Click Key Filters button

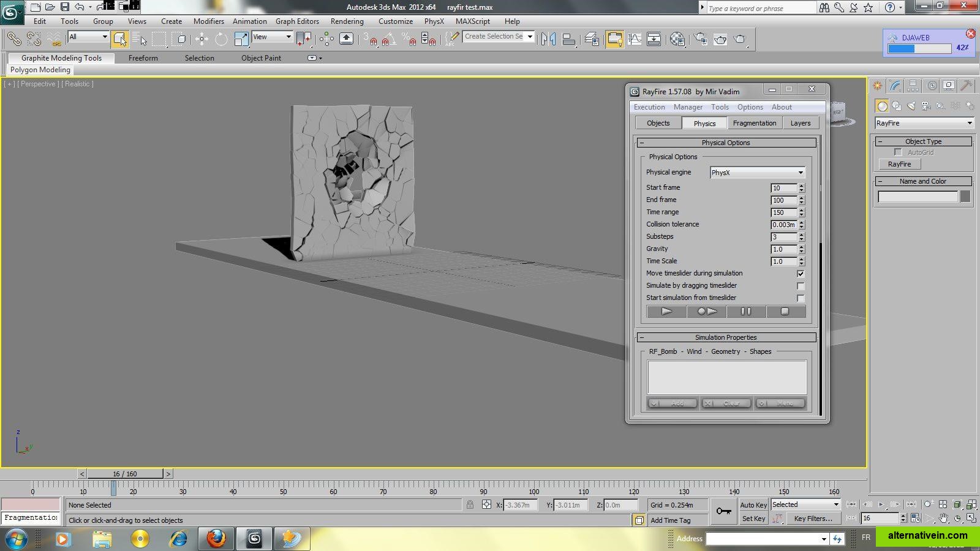(x=813, y=519)
